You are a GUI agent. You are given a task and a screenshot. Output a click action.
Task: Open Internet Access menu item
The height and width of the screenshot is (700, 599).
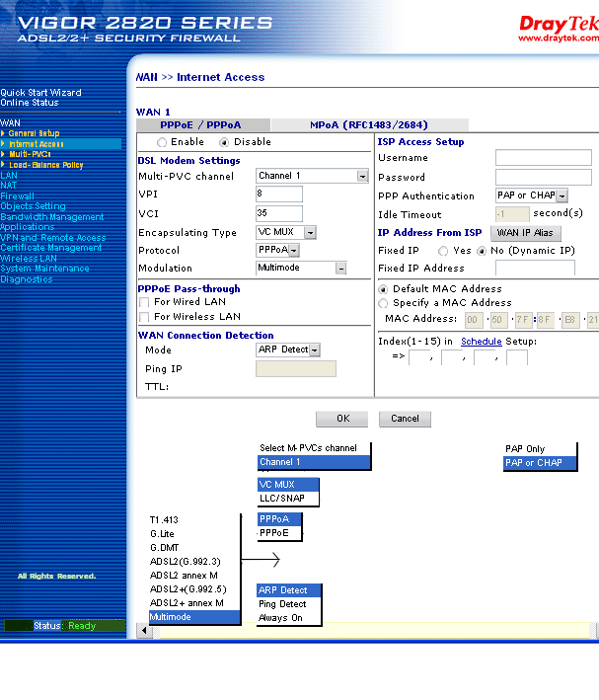[x=37, y=144]
